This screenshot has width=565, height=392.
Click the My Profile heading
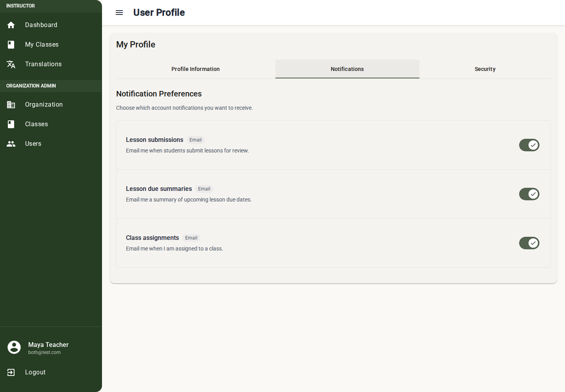coord(136,45)
